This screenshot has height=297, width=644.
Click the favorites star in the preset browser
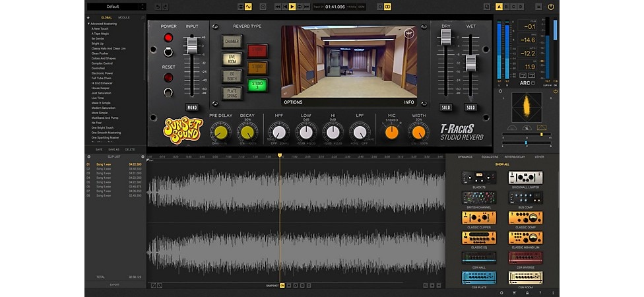[88, 18]
